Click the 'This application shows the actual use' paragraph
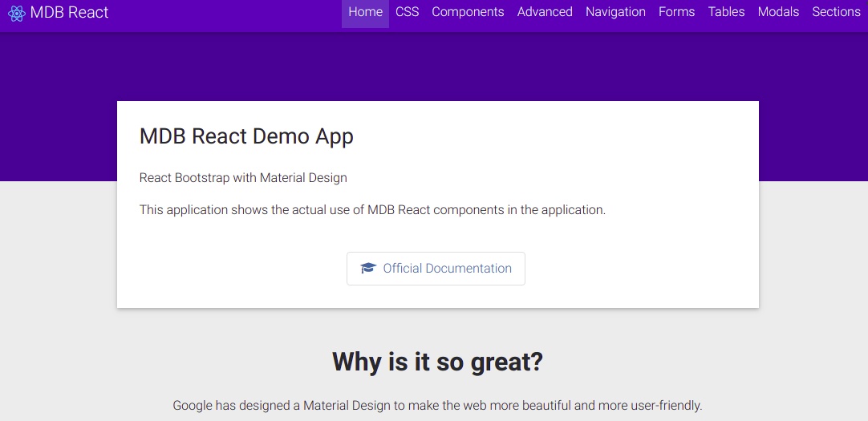The height and width of the screenshot is (421, 868). tap(372, 210)
